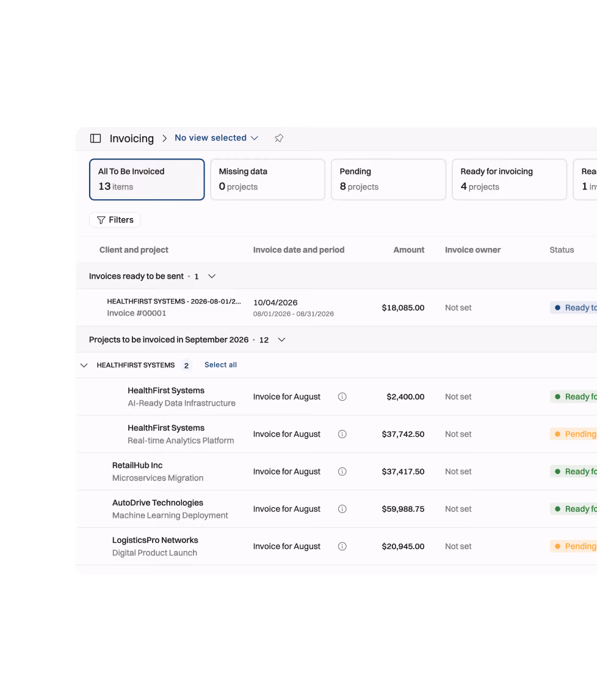
Task: Select the All To Be Invoiced card
Action: (x=147, y=180)
